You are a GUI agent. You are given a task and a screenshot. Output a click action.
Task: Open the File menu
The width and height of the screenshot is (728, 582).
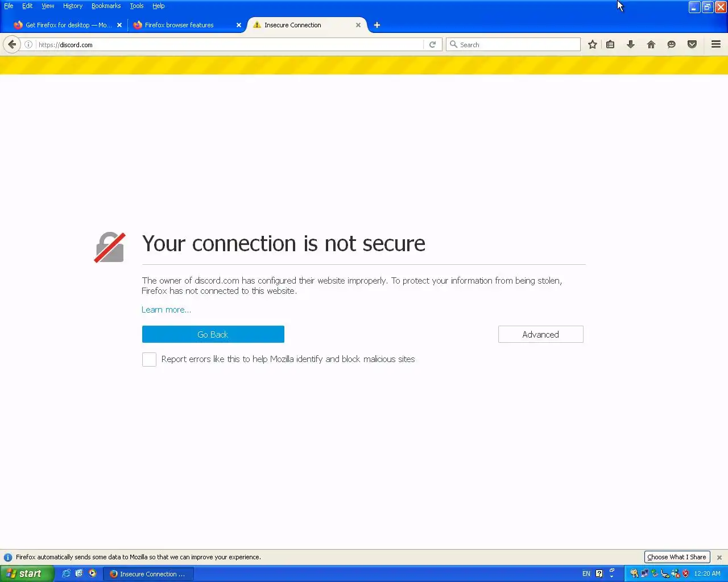click(x=9, y=6)
